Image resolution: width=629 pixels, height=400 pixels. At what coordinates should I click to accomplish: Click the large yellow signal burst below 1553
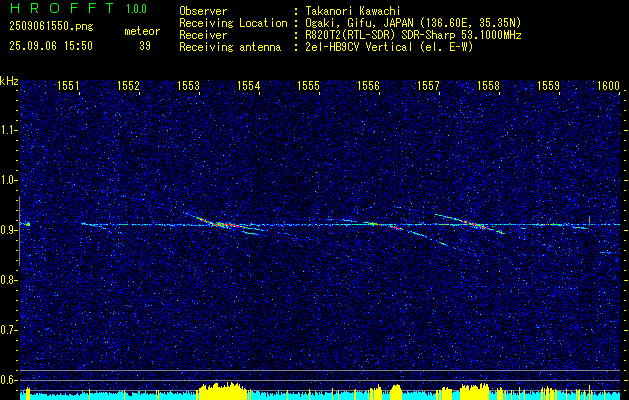click(x=223, y=392)
